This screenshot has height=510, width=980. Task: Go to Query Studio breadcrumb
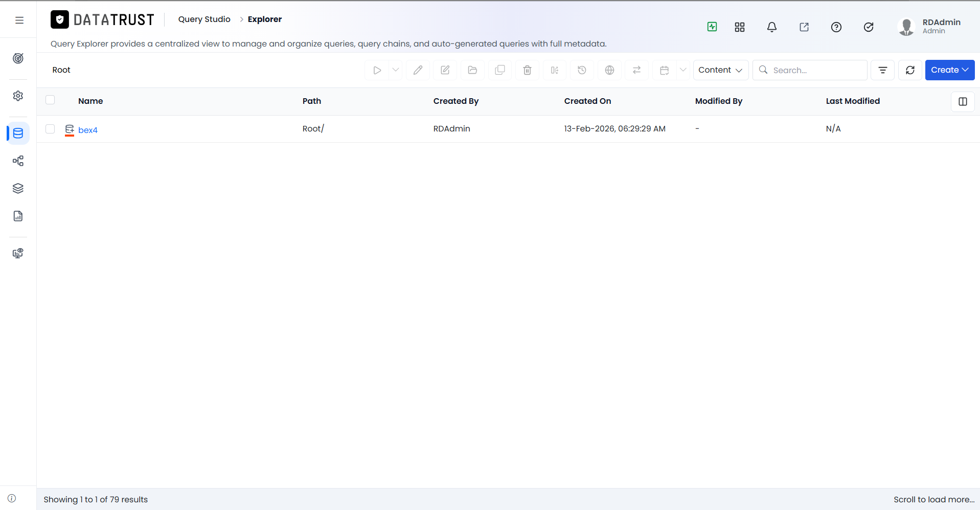coord(204,19)
